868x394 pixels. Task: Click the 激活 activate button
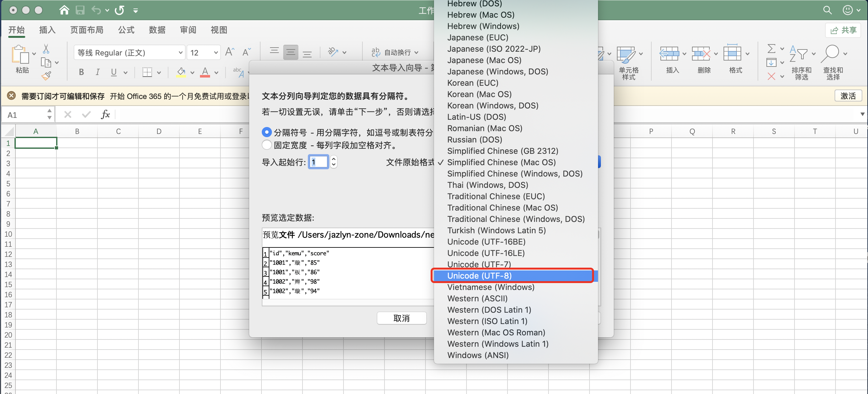848,96
